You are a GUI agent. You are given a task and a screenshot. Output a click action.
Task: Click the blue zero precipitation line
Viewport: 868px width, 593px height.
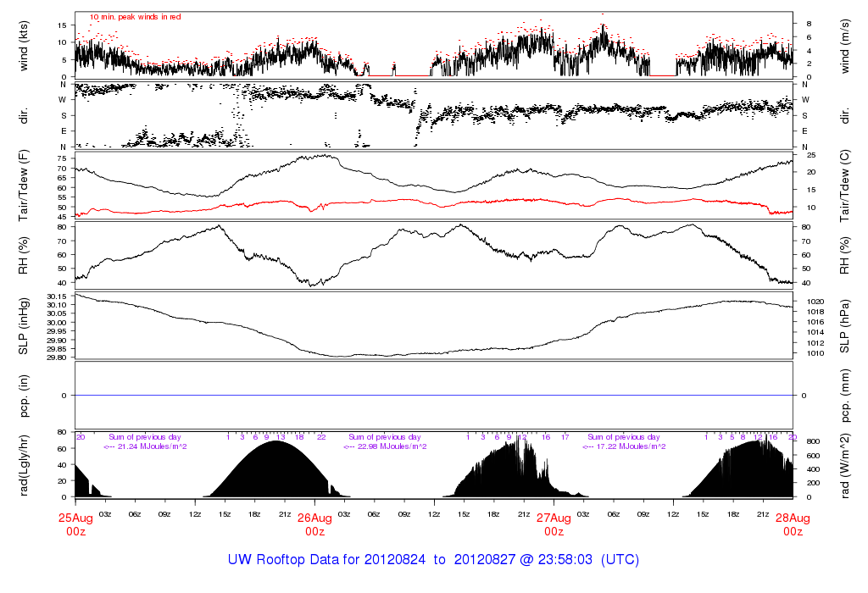(x=434, y=396)
